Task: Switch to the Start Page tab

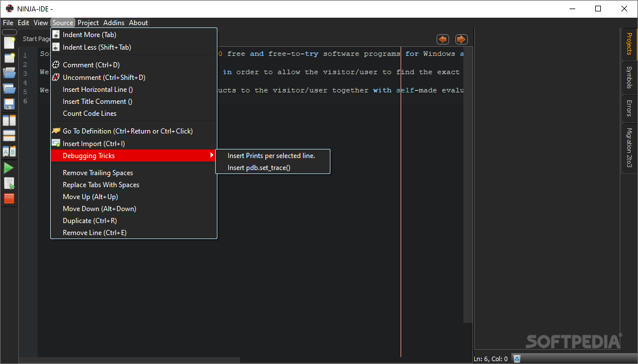Action: (35, 39)
